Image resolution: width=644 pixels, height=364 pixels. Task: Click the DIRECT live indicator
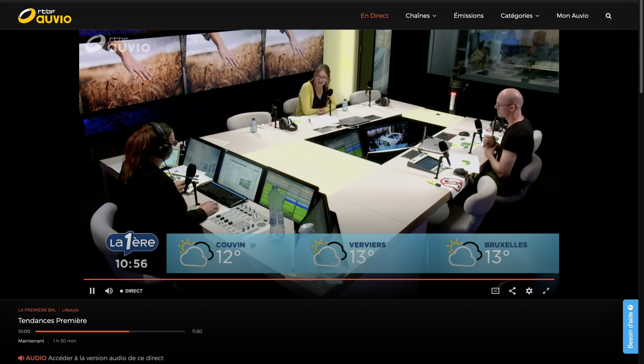[131, 291]
